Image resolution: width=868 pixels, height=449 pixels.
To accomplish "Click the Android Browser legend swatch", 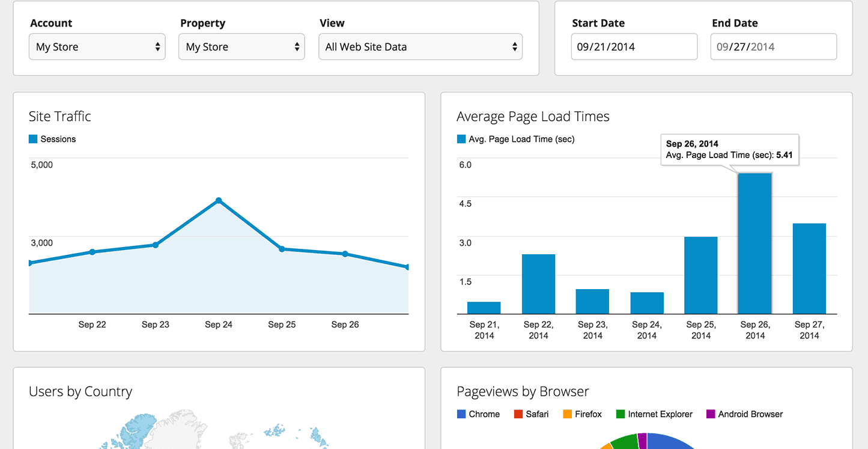I will coord(711,414).
